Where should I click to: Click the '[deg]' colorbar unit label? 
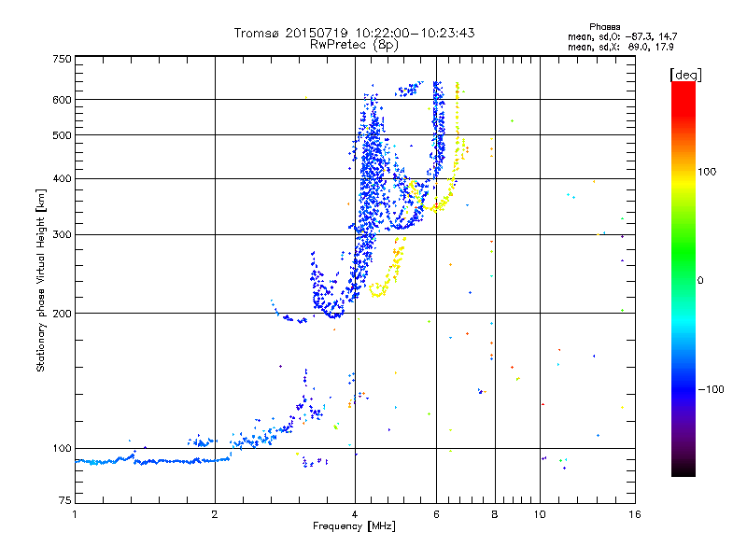coord(685,75)
